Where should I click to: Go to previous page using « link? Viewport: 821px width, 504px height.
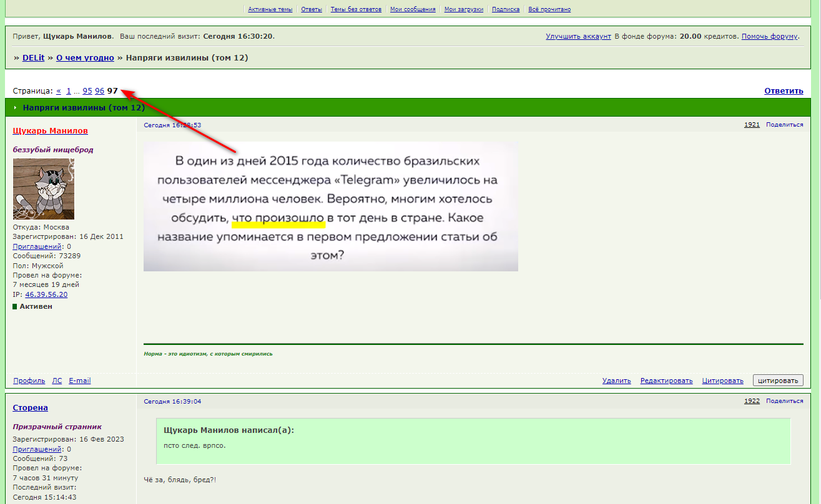click(x=59, y=91)
